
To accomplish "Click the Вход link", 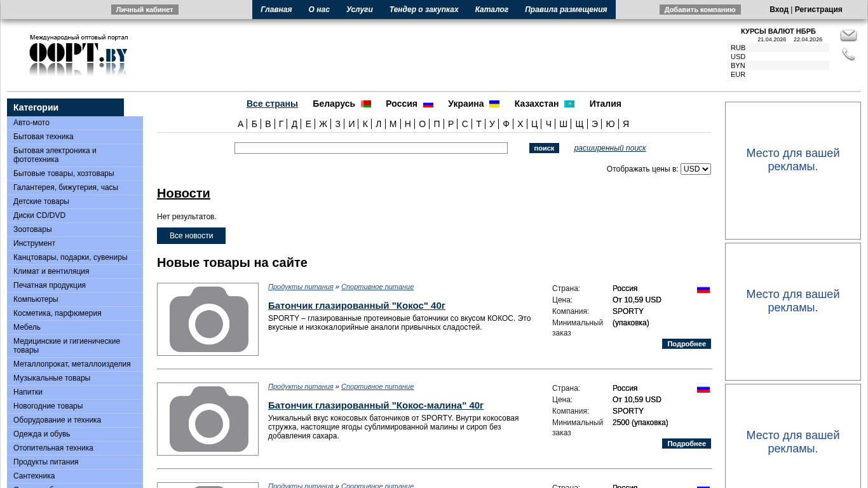I will [779, 10].
